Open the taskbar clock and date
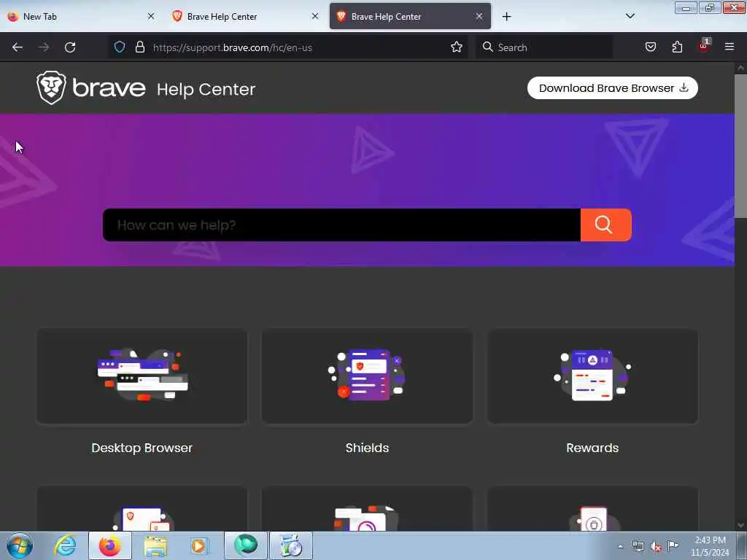 tap(710, 546)
